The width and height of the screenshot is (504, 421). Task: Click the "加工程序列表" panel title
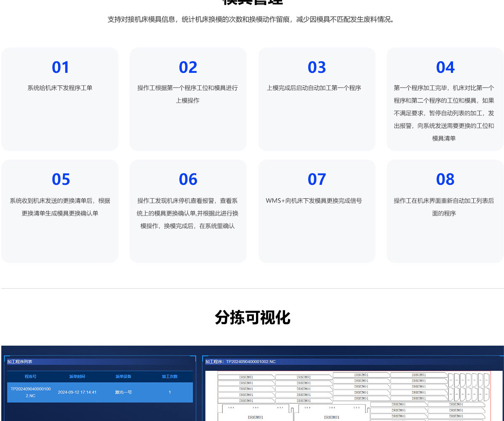tap(20, 362)
